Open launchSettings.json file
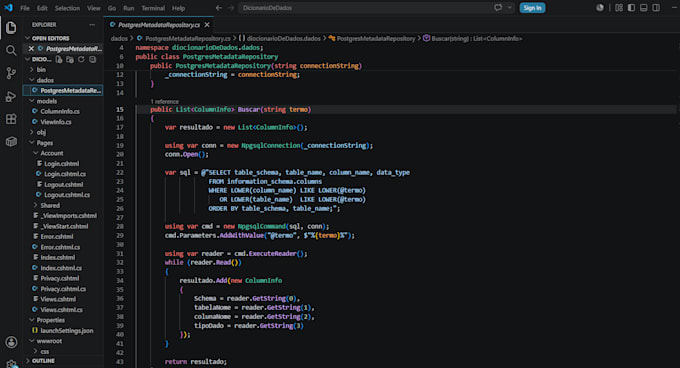 click(67, 330)
